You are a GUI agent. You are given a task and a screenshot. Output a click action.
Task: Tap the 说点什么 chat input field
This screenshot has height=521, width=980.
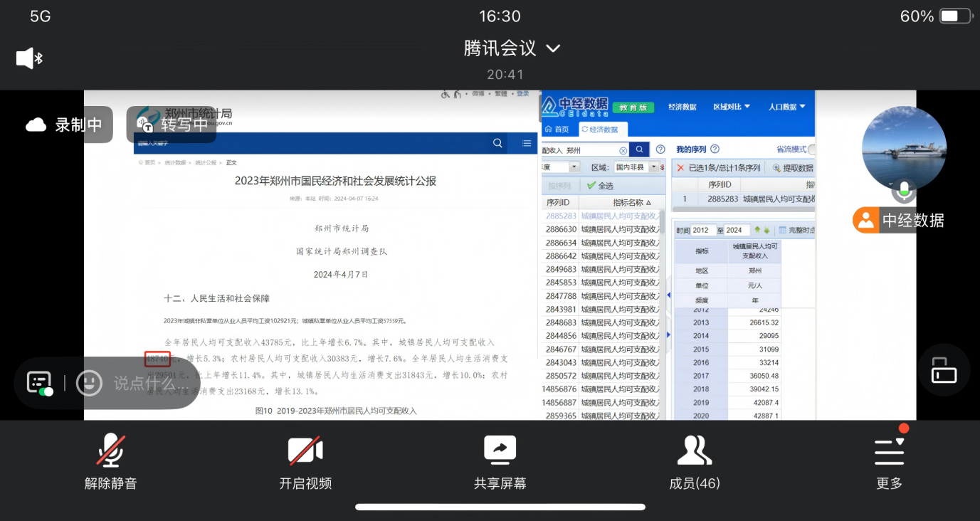click(x=149, y=383)
